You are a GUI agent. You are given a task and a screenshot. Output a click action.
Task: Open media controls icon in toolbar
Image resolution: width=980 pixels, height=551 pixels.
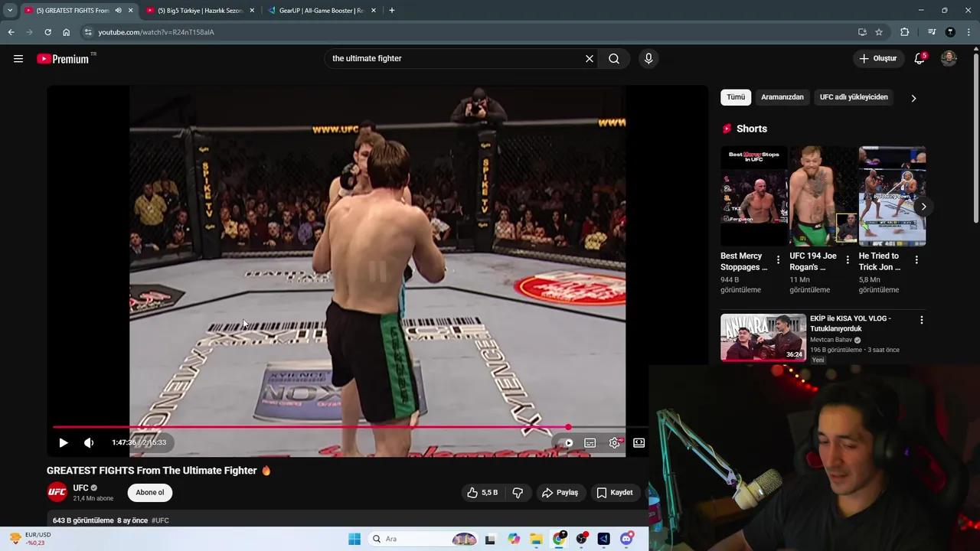(932, 32)
